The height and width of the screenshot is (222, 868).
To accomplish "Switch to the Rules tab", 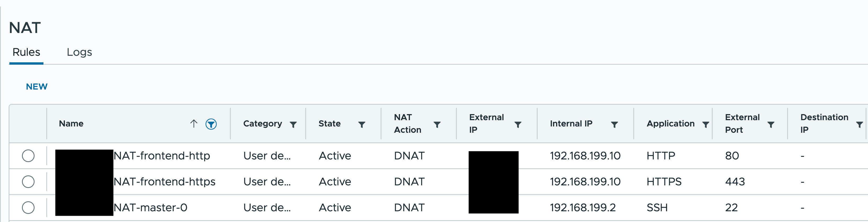I will coord(26,52).
